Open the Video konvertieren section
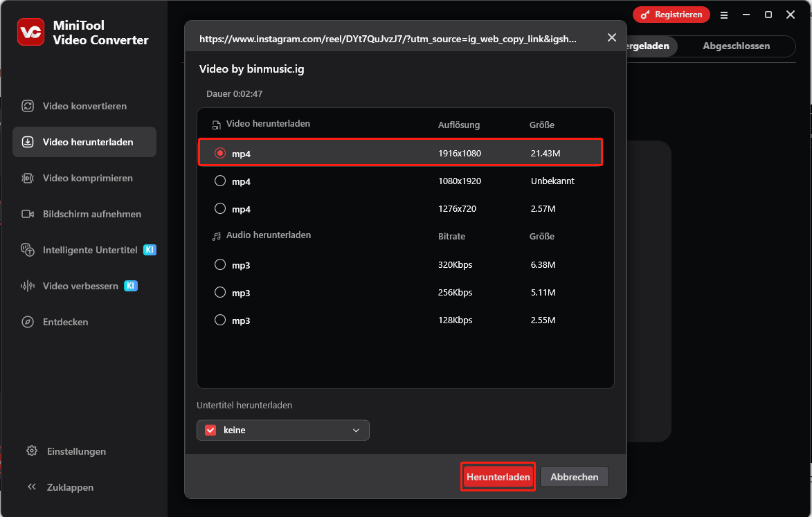Screen dimensions: 812x517 (84, 106)
